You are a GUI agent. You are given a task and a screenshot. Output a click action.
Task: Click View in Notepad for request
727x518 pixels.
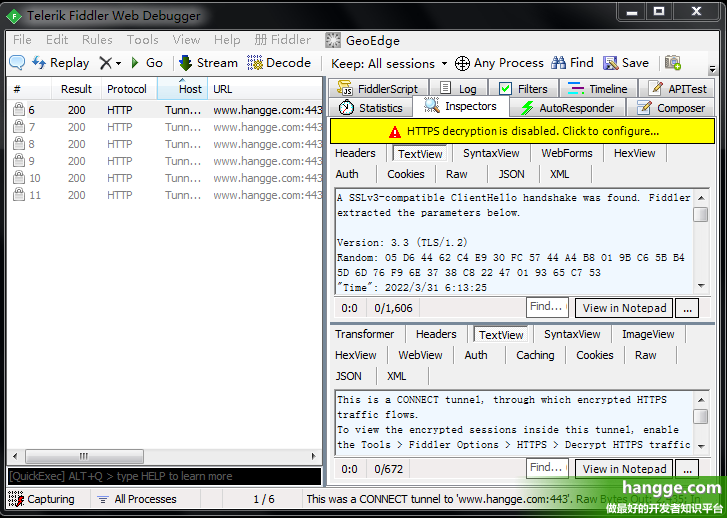pos(624,308)
